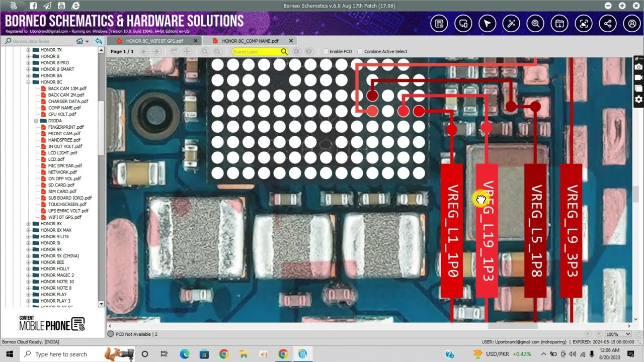
Task: Expand the DIODA subfolder
Action: 36,121
